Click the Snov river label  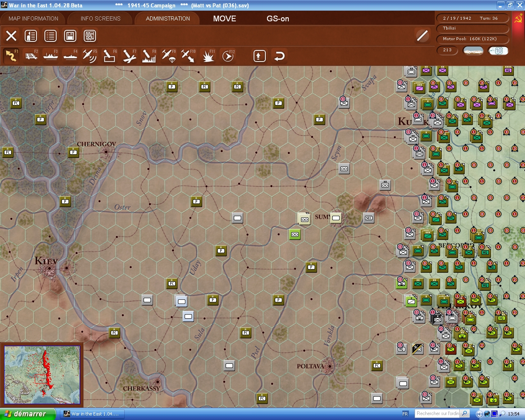(x=141, y=118)
